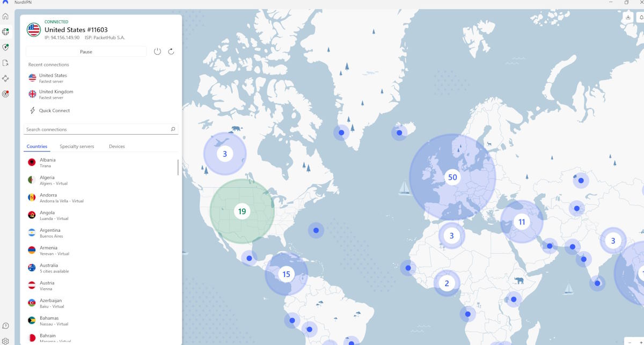
Task: Open the file sharing icon in sidebar
Action: (5, 63)
